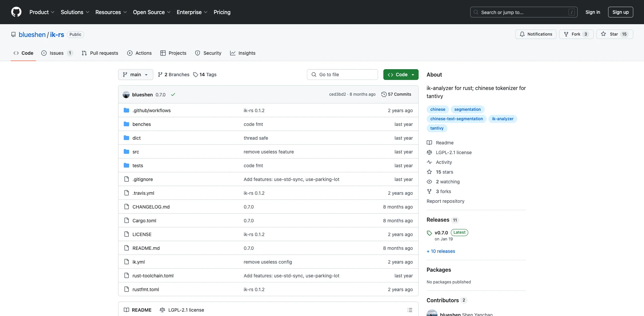Expand the Resources menu
This screenshot has height=316, width=644.
click(x=111, y=12)
